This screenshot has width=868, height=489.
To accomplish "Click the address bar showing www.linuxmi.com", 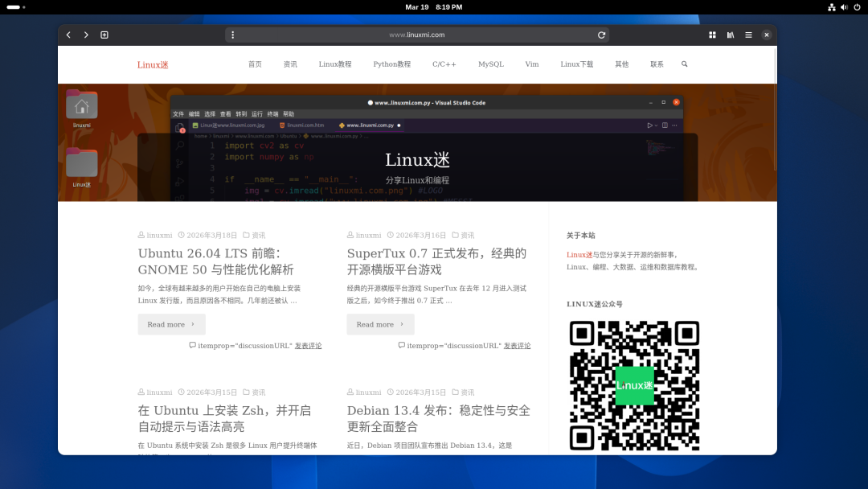I will tap(417, 35).
